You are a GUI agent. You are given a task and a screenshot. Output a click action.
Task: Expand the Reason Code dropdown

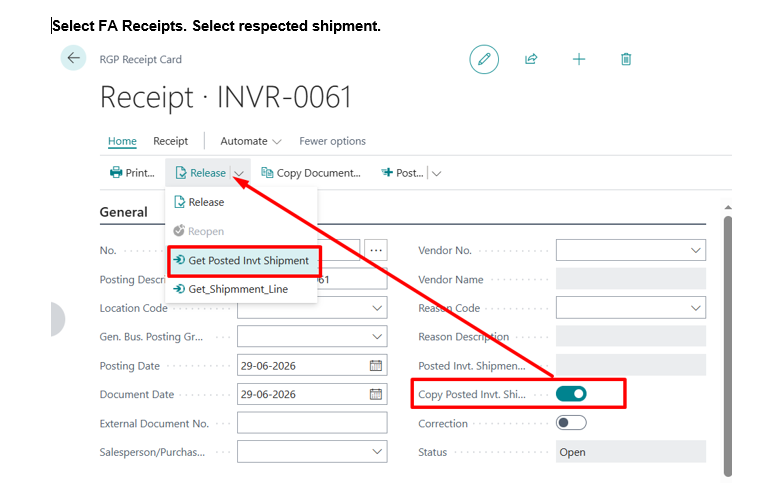(695, 308)
